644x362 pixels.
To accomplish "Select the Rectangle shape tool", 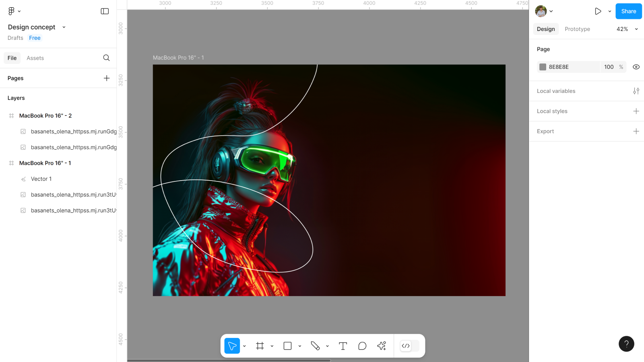I will pos(287,346).
